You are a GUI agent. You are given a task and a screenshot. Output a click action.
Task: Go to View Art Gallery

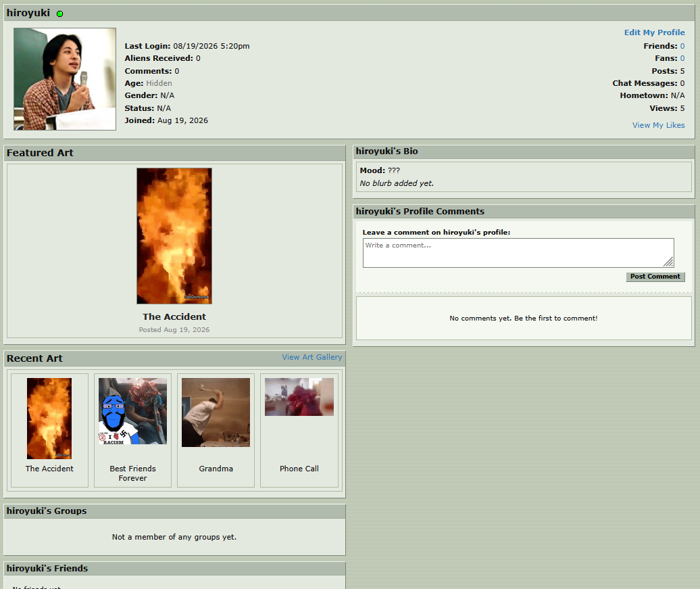(x=311, y=357)
